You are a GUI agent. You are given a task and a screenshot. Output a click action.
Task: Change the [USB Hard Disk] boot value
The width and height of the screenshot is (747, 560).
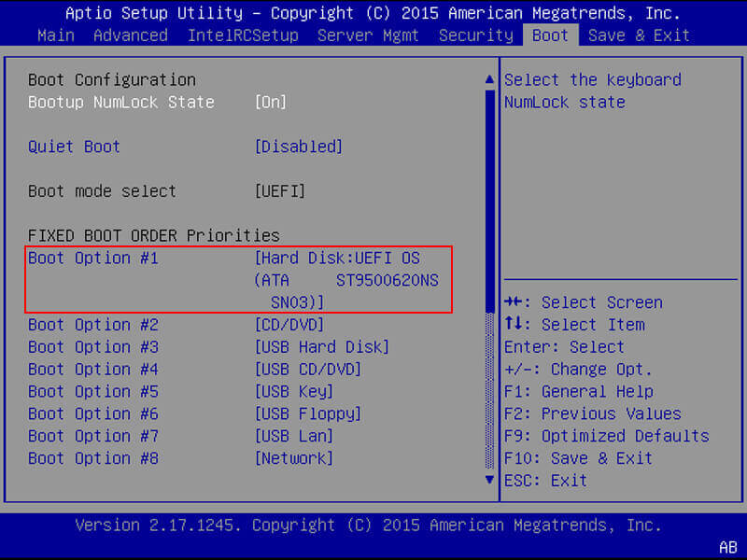click(x=322, y=347)
